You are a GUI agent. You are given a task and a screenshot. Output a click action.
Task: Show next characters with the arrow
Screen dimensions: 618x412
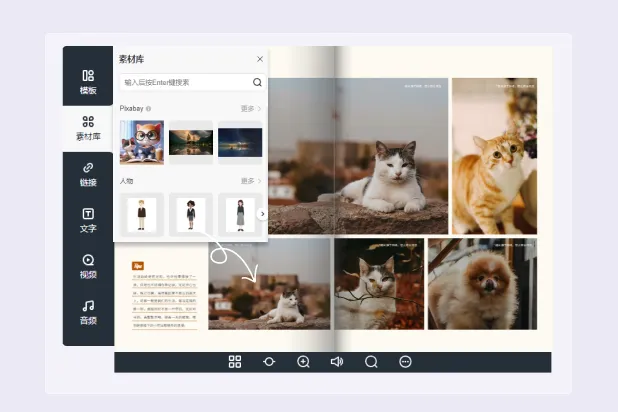coord(262,214)
